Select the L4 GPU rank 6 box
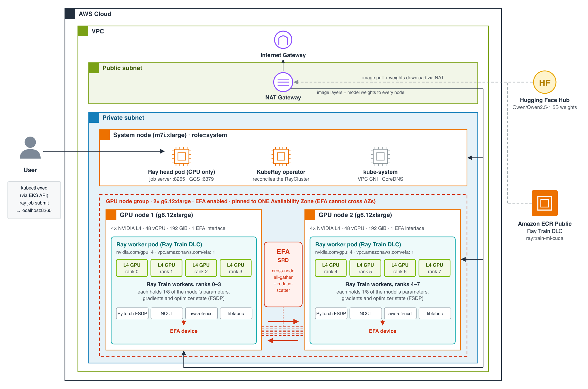The width and height of the screenshot is (588, 389). 400,268
